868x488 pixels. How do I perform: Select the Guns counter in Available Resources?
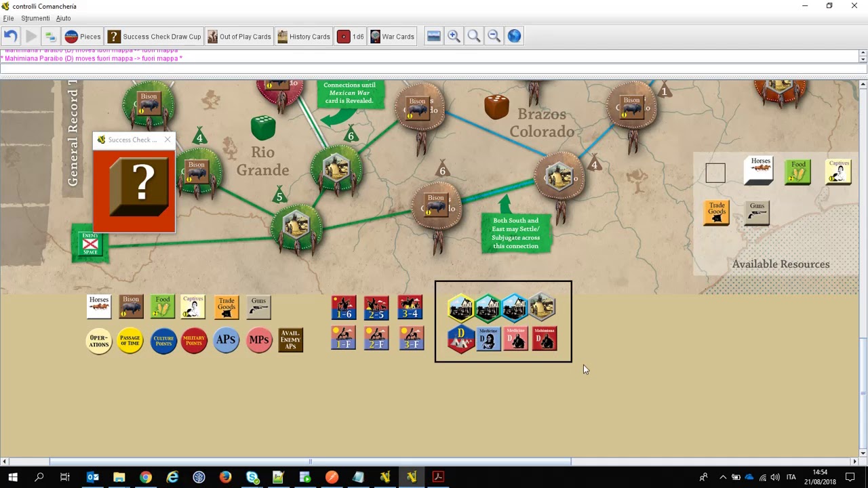[x=757, y=213]
